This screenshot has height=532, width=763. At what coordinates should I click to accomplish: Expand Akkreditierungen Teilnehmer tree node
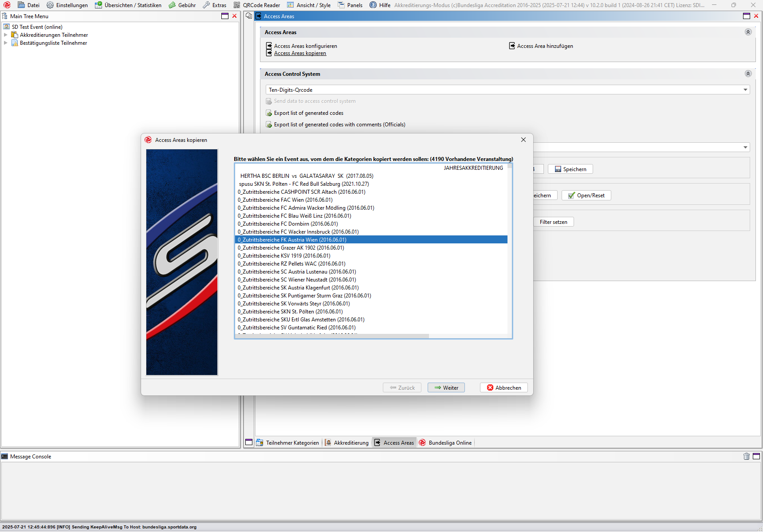pyautogui.click(x=5, y=35)
